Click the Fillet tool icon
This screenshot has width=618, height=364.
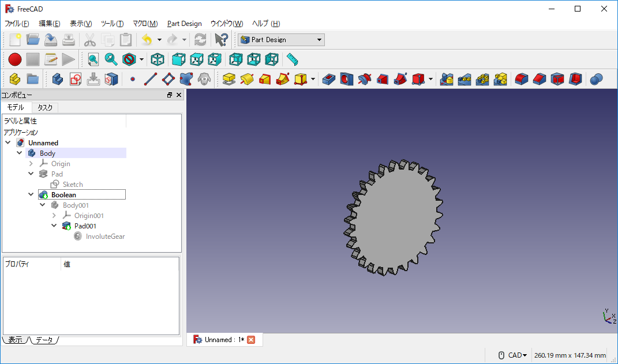pyautogui.click(x=521, y=78)
